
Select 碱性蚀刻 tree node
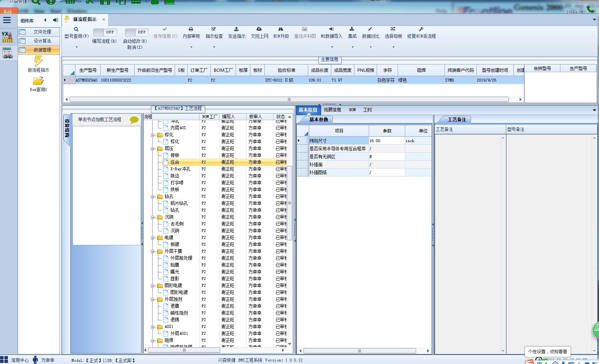tap(179, 313)
